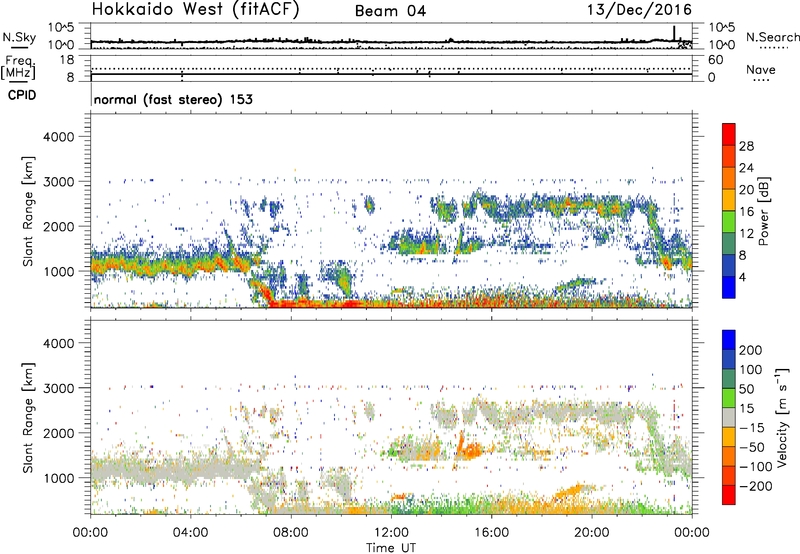
Task: Click the "-100" Velocity colorbar label
Action: click(756, 467)
